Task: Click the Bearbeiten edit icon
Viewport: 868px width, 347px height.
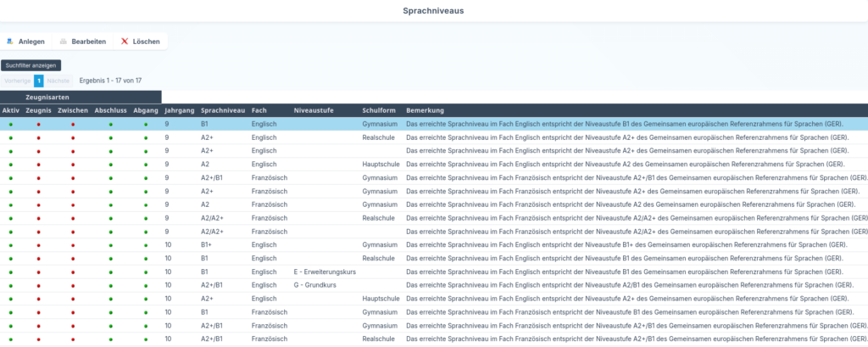Action: pyautogui.click(x=63, y=41)
